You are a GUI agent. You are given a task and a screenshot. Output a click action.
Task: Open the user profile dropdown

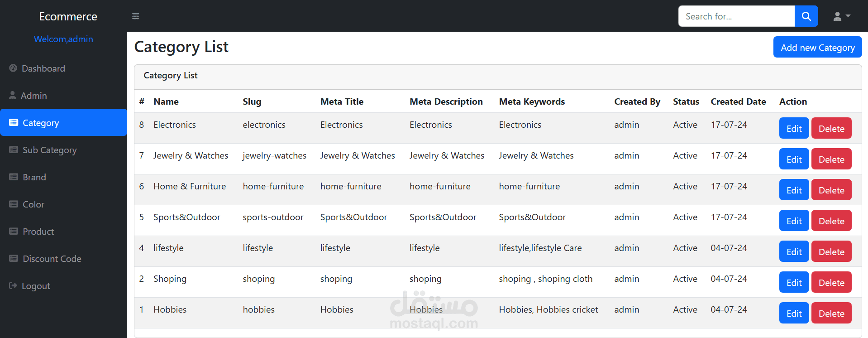tap(841, 16)
